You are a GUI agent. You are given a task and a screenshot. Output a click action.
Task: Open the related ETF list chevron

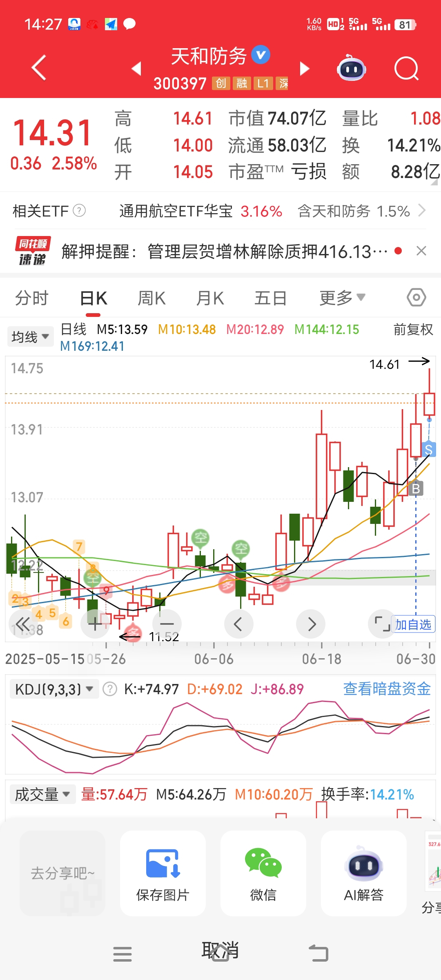point(422,211)
